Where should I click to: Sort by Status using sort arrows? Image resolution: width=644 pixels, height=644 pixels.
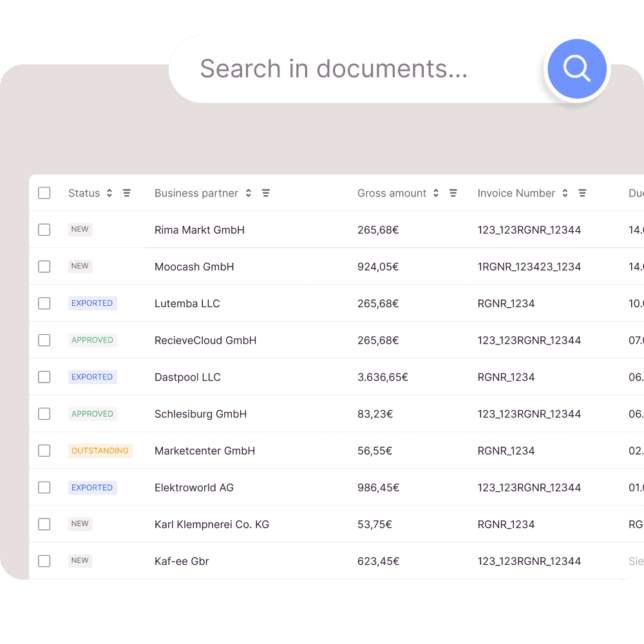(x=109, y=193)
